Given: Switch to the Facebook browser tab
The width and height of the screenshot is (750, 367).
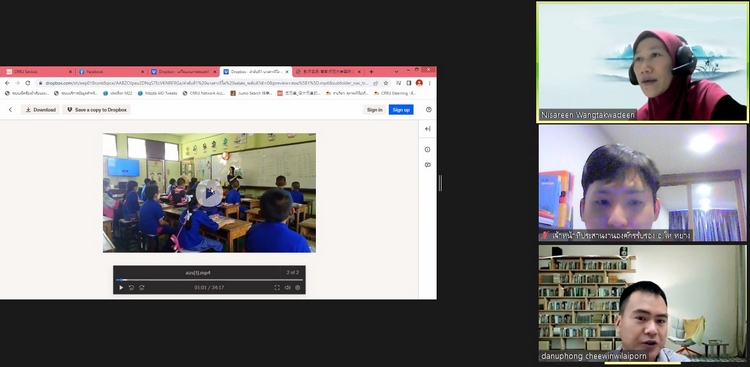Looking at the screenshot, I should [x=111, y=72].
